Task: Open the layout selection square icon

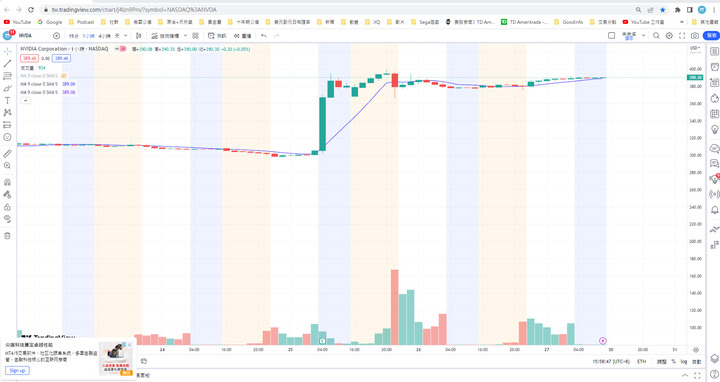Action: tap(611, 35)
